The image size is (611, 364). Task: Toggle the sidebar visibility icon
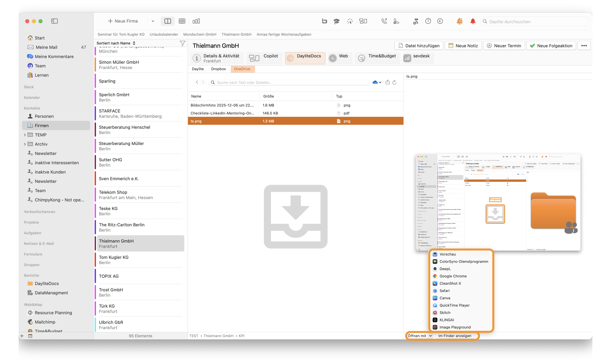point(54,21)
